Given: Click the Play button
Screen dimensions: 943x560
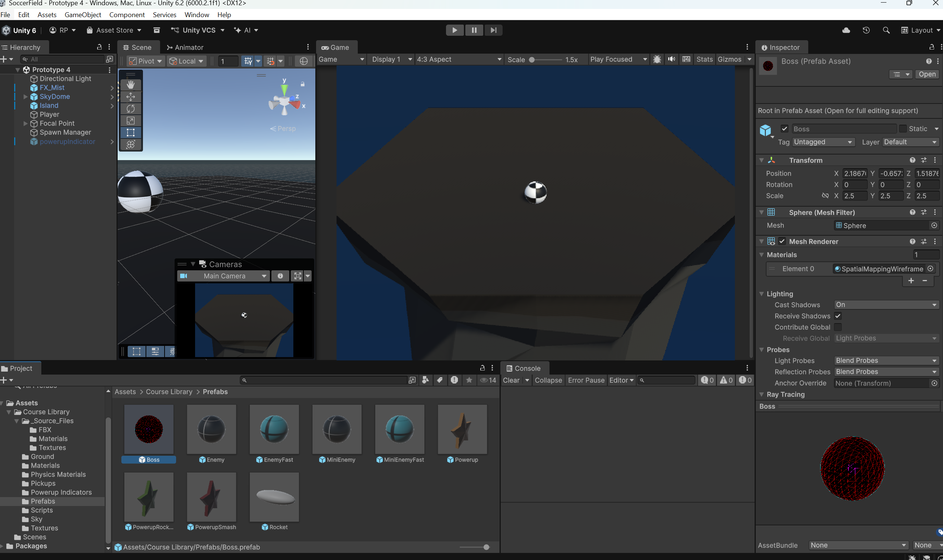Looking at the screenshot, I should [x=455, y=30].
